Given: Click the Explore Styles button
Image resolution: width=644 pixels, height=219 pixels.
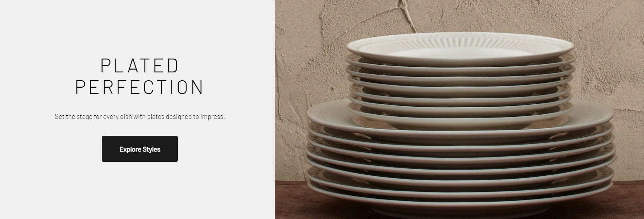Looking at the screenshot, I should click(x=140, y=149).
